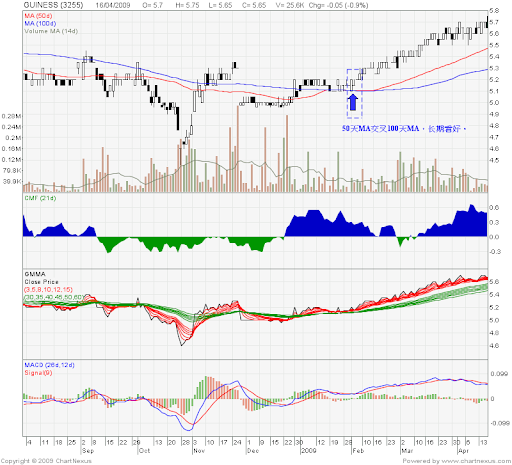Viewport: 512px width, 465px height.
Task: Click the GUINESS (3255) stock title
Action: point(53,5)
